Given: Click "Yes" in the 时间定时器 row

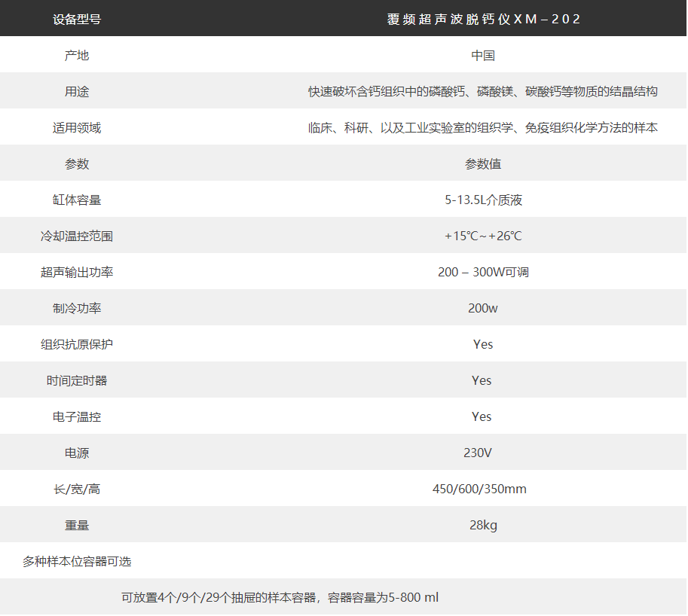Looking at the screenshot, I should click(482, 380).
